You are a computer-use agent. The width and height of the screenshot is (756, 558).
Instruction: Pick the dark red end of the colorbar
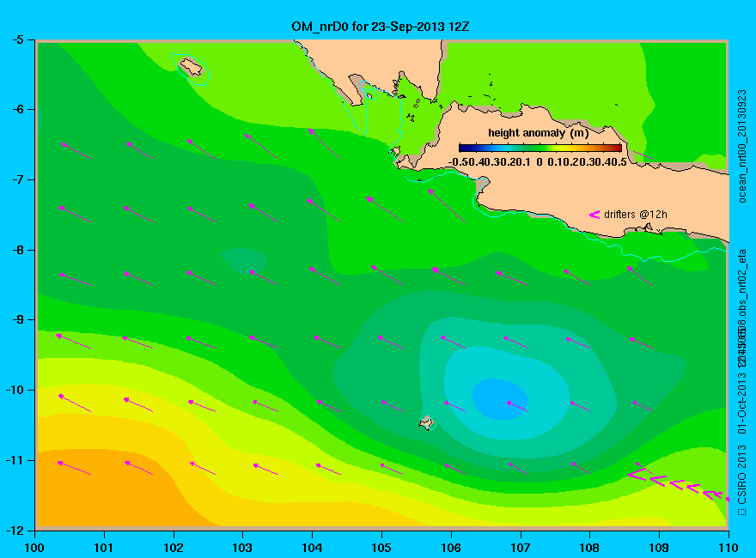click(617, 148)
